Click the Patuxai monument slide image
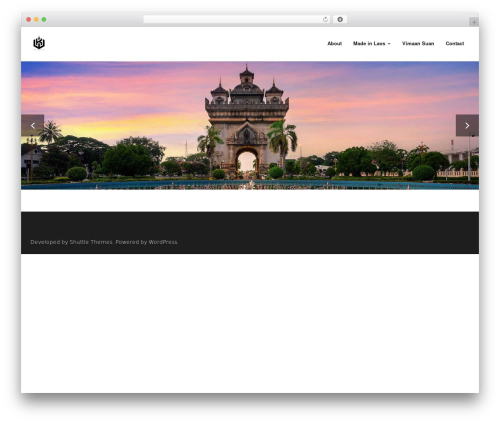Image resolution: width=500 pixels, height=423 pixels. [x=250, y=125]
